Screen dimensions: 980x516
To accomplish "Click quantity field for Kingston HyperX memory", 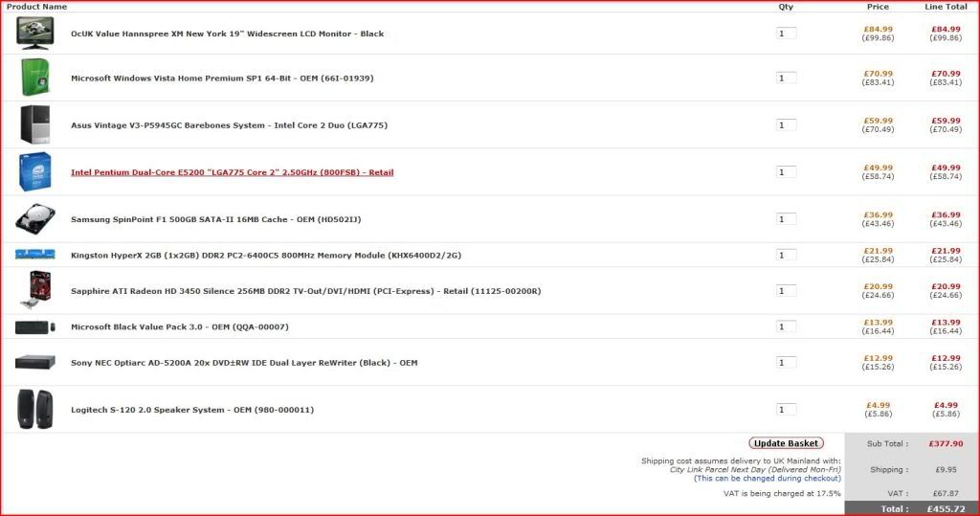I will (786, 256).
